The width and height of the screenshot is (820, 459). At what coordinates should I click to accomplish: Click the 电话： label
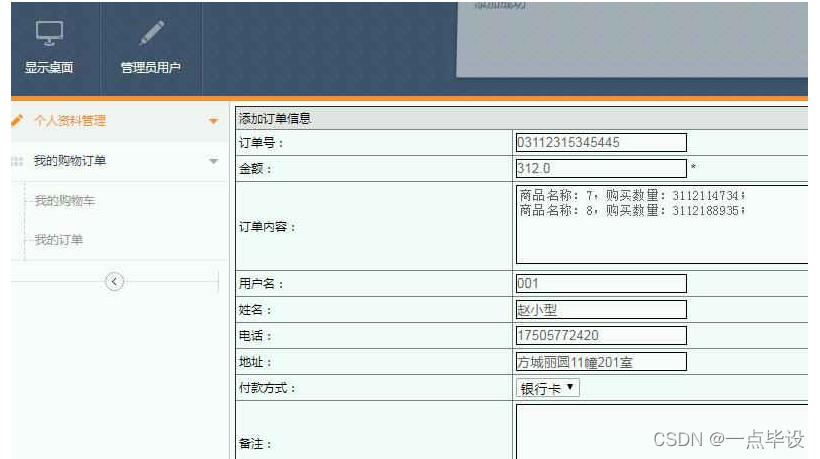coord(255,336)
